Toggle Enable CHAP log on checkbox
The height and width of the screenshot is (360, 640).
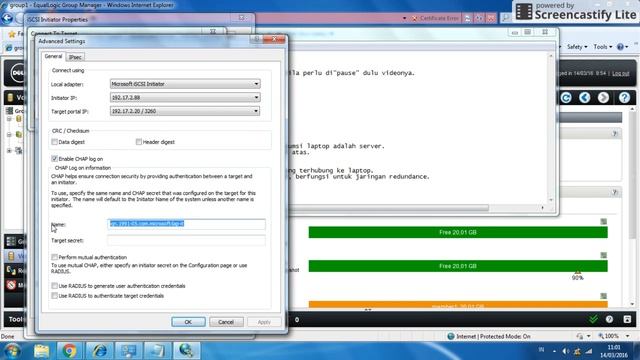(x=54, y=159)
